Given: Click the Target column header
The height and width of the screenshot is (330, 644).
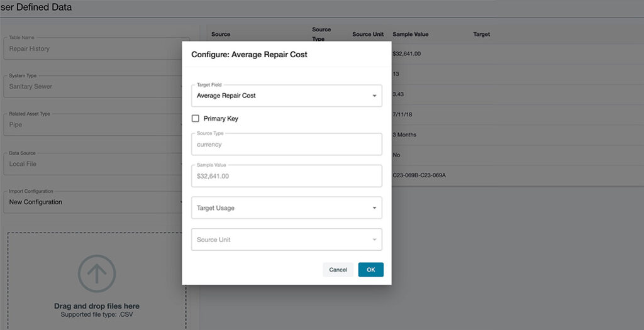Looking at the screenshot, I should tap(481, 34).
